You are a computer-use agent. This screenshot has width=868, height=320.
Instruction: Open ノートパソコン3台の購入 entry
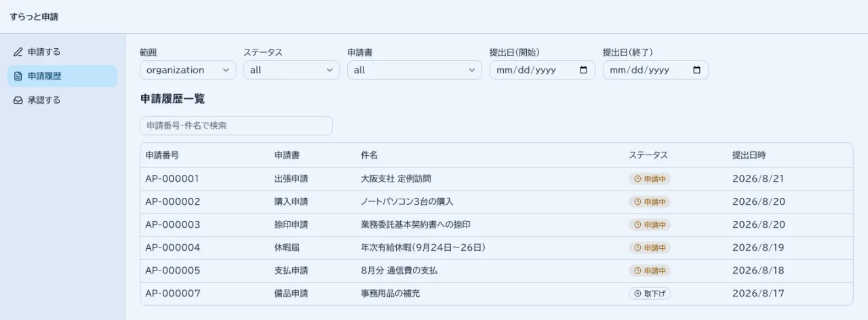407,202
